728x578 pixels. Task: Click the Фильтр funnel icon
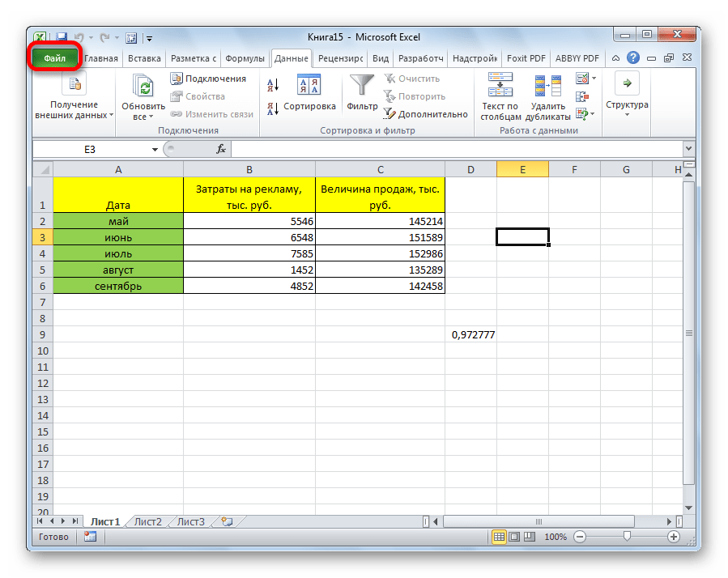click(x=362, y=85)
